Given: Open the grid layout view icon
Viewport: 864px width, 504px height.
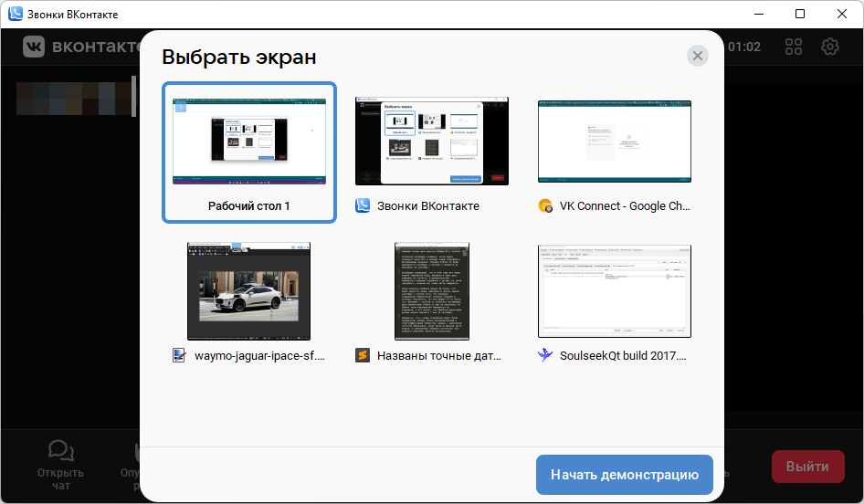Looking at the screenshot, I should (794, 47).
